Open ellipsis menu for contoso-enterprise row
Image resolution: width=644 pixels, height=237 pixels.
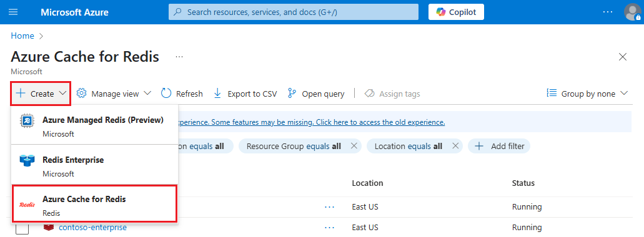point(329,227)
